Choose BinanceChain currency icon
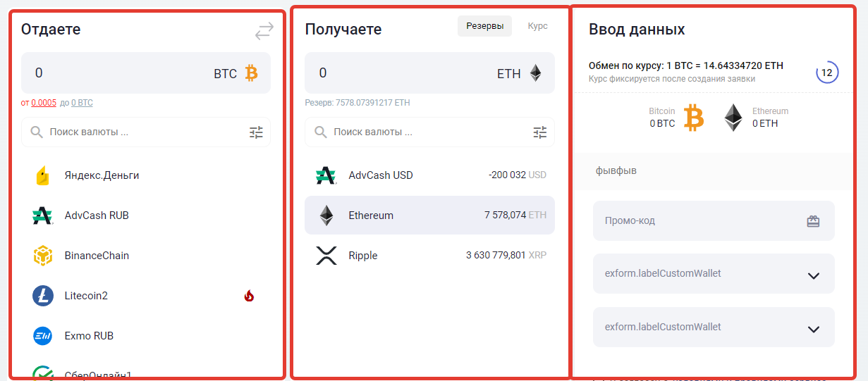Screen dimensions: 868x381 [43, 256]
